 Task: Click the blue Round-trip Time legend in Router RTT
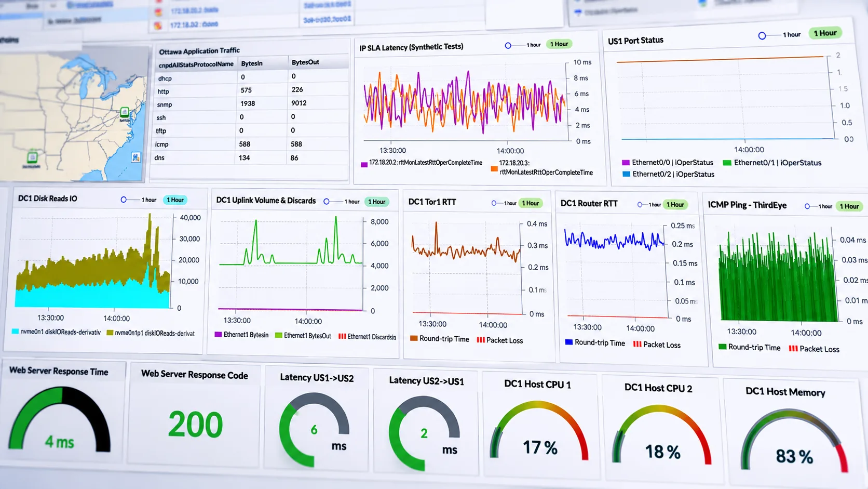(x=595, y=342)
